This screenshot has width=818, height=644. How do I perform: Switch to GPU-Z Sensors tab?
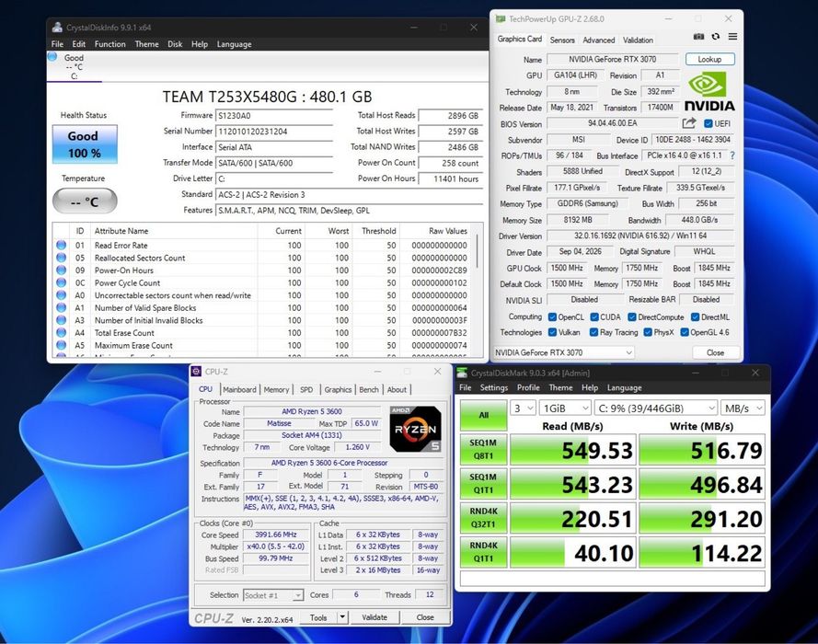pos(562,40)
